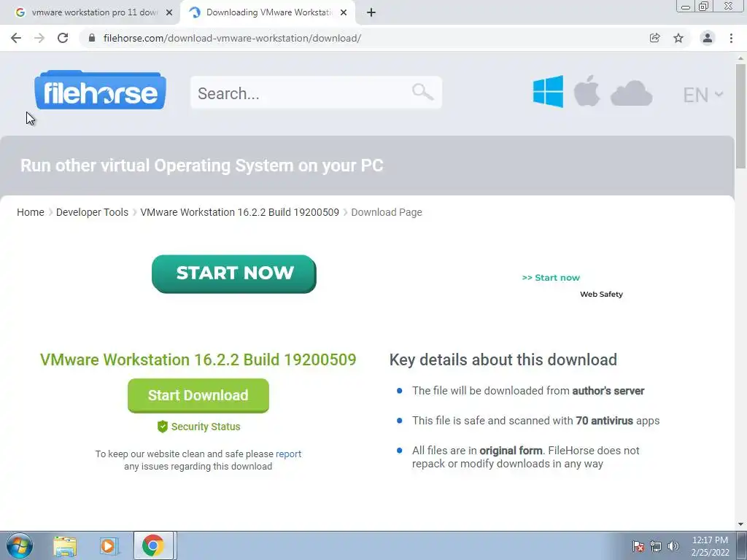Click the magnifier search icon
This screenshot has height=560, width=747.
coord(422,91)
